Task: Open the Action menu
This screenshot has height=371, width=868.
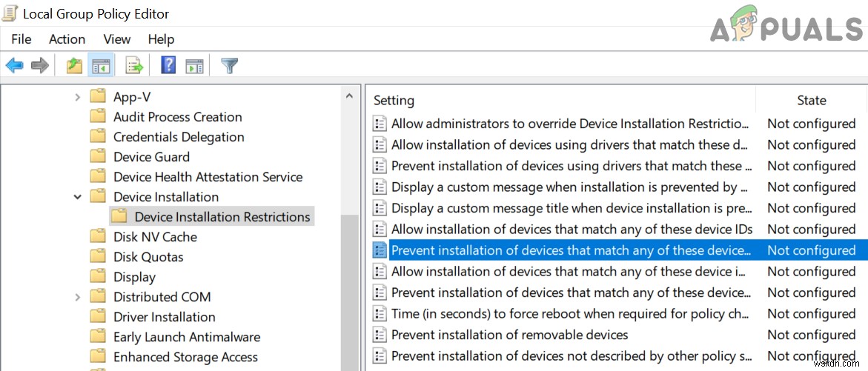Action: [67, 39]
